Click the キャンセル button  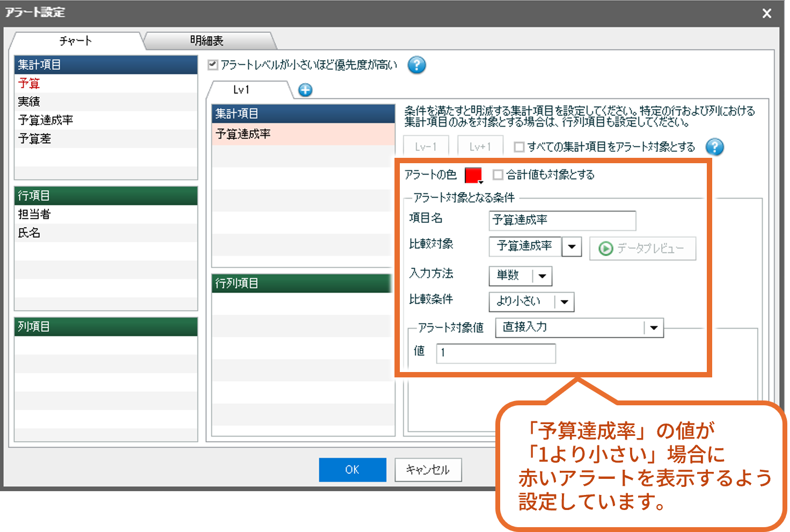[428, 470]
